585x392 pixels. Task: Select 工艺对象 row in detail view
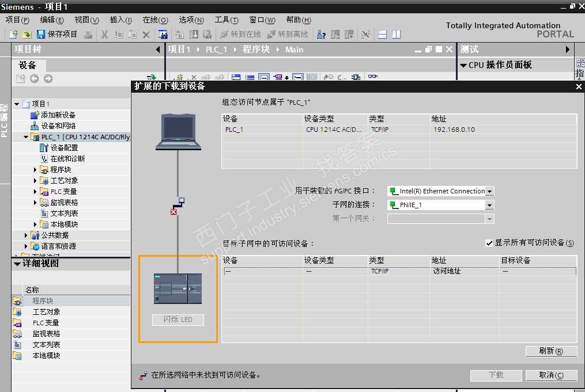(71, 312)
